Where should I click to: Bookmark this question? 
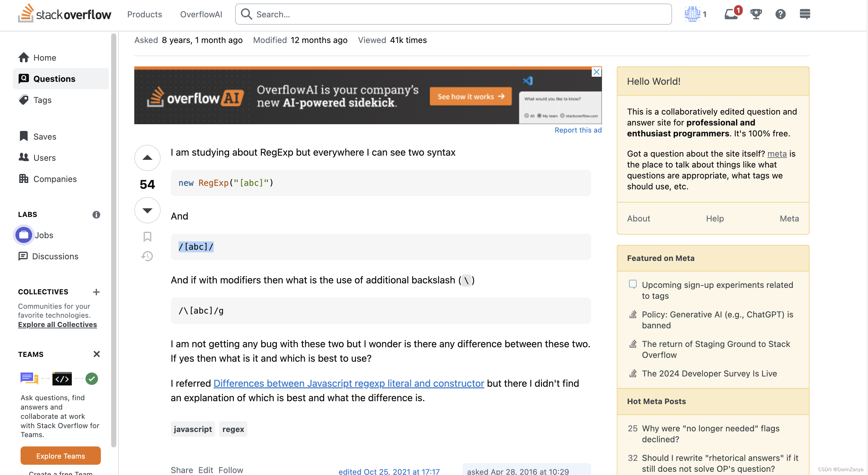[x=147, y=237]
